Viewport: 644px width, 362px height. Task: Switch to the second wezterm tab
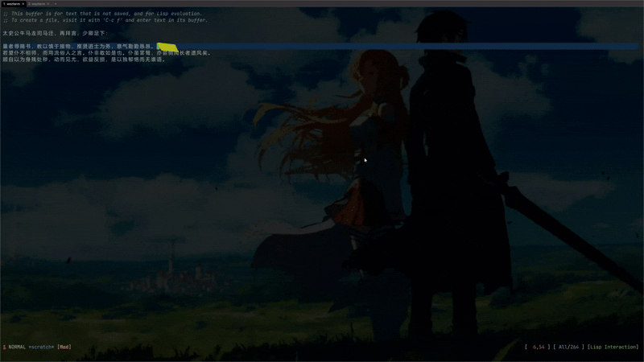tap(37, 4)
